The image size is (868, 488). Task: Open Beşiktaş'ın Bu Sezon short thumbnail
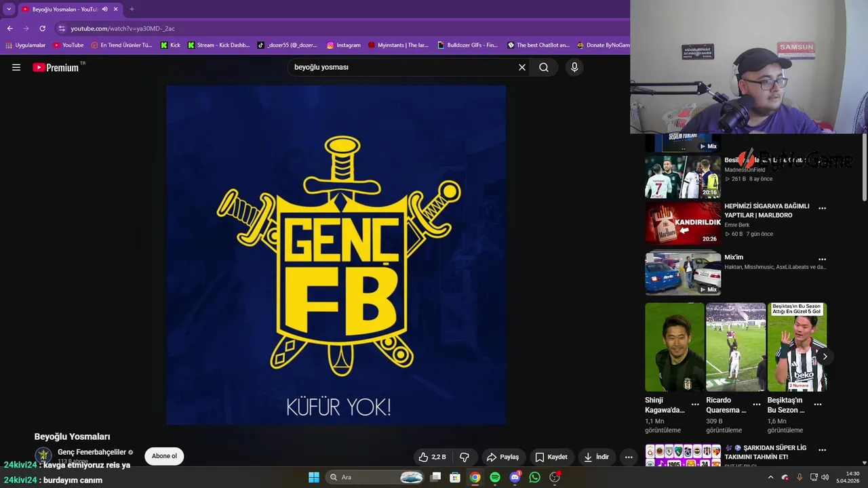point(797,347)
